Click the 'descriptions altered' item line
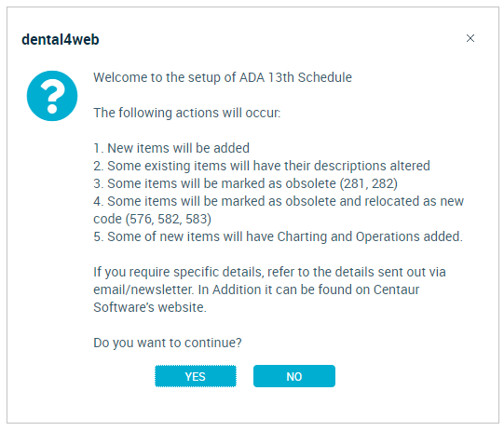 [262, 166]
